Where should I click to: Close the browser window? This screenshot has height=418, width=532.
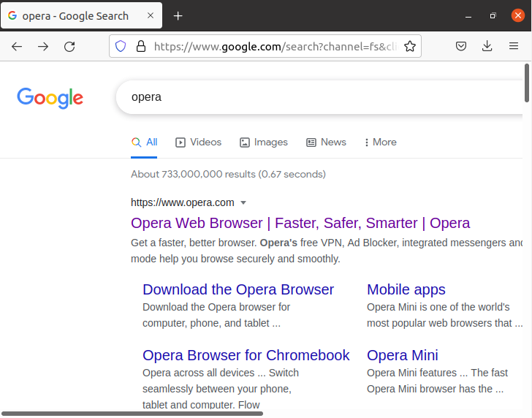(517, 15)
